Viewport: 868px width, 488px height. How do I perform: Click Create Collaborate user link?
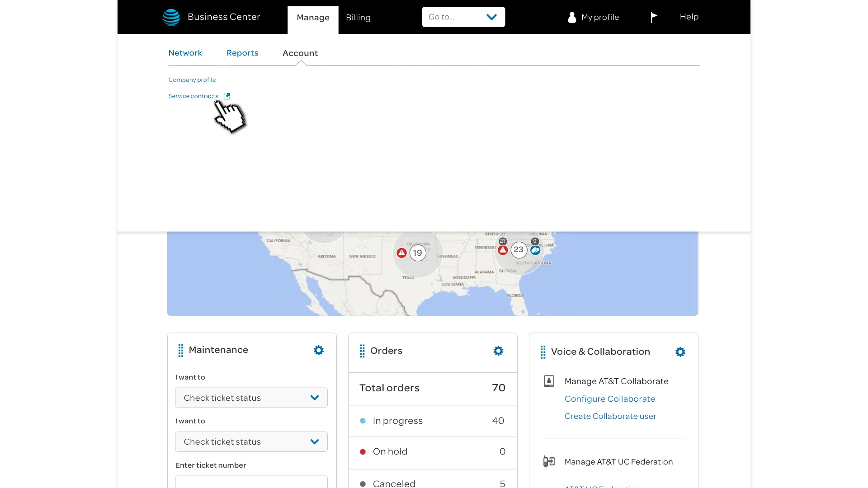point(610,416)
